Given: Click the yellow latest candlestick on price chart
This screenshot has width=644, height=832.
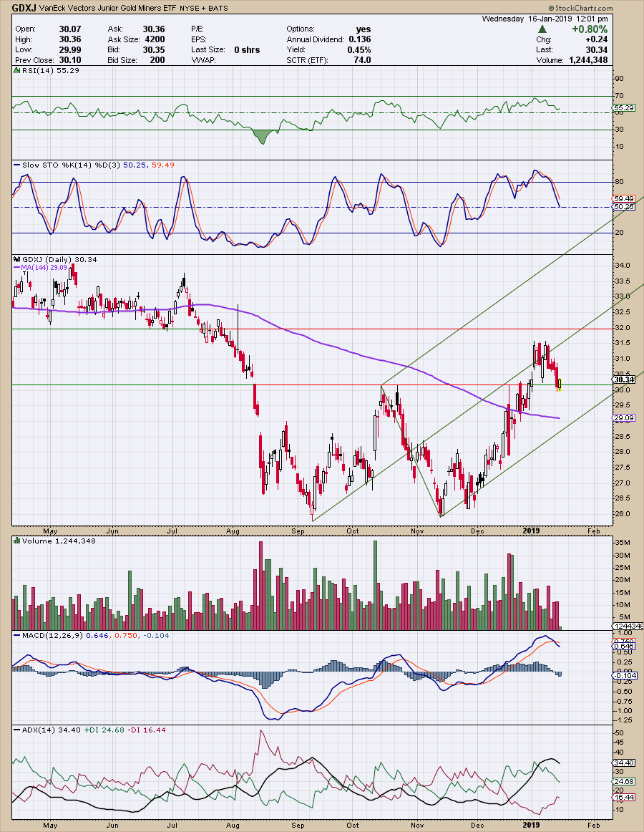Looking at the screenshot, I should [x=559, y=384].
